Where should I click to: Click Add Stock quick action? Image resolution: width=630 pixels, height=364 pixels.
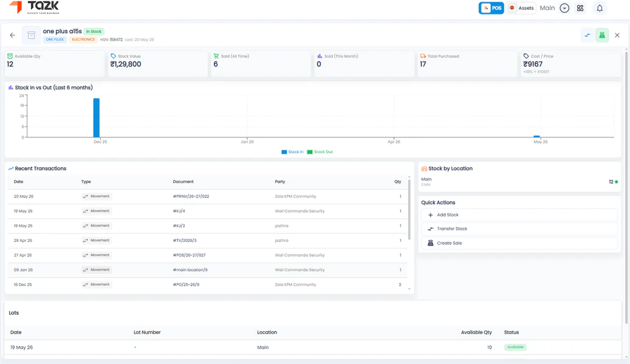519,215
